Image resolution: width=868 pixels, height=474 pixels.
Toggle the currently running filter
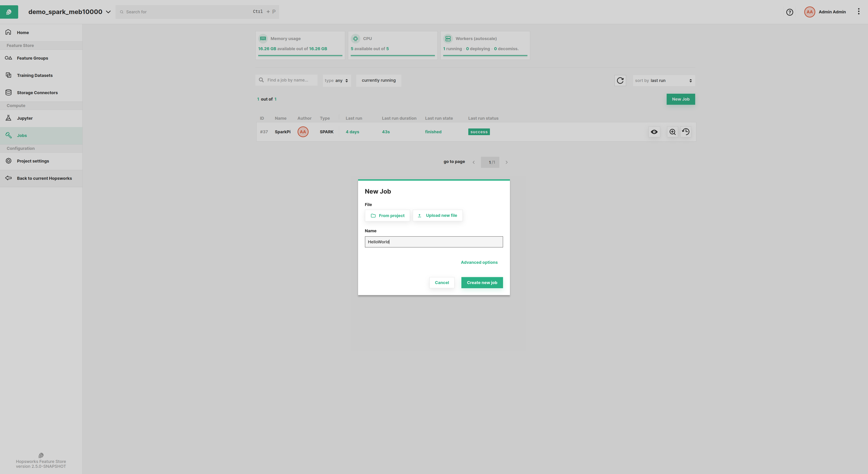(x=378, y=81)
